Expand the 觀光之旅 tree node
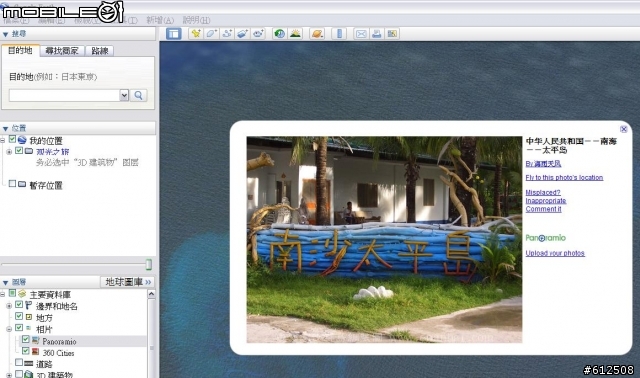 (9, 152)
